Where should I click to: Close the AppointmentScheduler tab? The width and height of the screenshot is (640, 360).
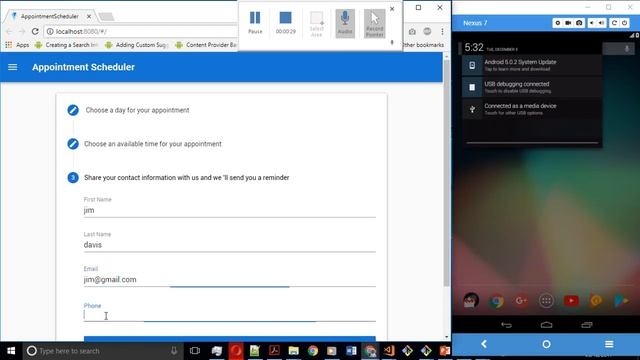(x=89, y=16)
